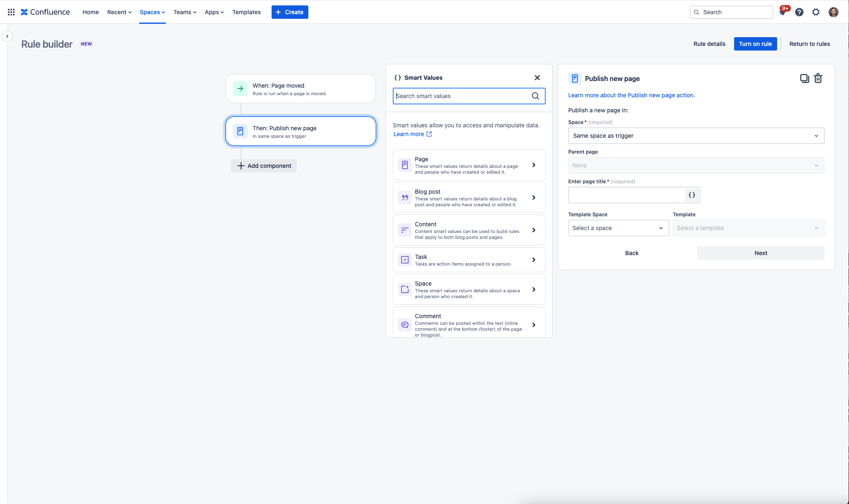Open the help question mark icon
This screenshot has width=849, height=504.
pos(799,12)
